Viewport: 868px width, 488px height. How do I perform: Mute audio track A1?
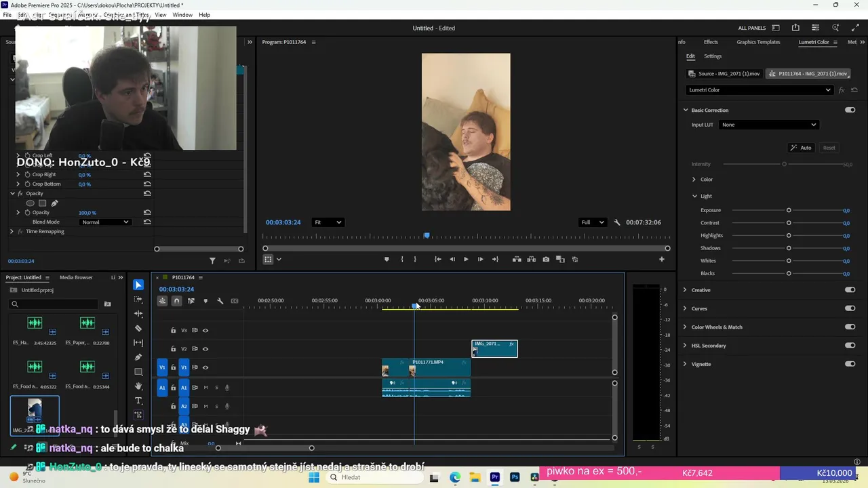pyautogui.click(x=205, y=388)
